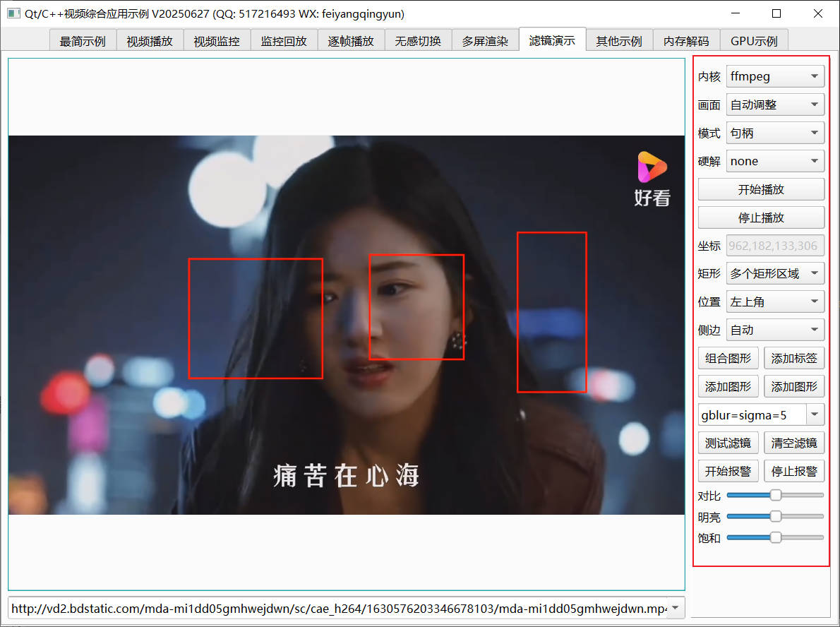
Task: Click the video URL address field
Action: tap(338, 608)
